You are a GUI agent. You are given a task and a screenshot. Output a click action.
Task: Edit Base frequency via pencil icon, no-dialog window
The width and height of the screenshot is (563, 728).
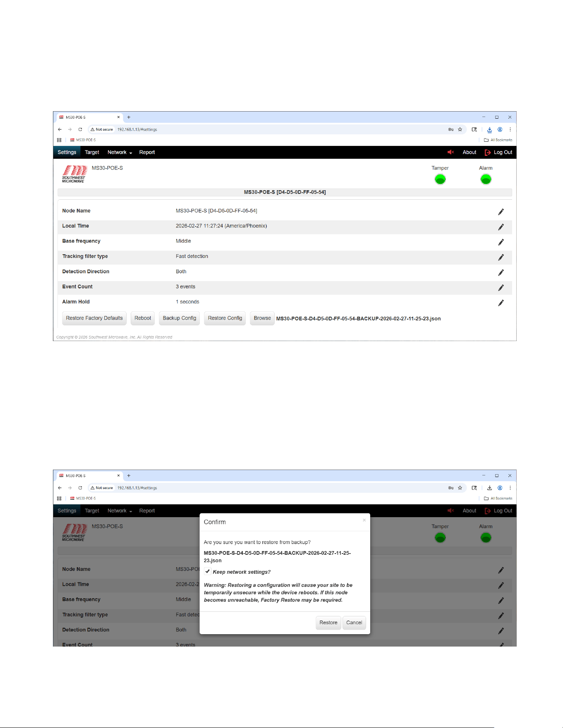[x=501, y=242]
